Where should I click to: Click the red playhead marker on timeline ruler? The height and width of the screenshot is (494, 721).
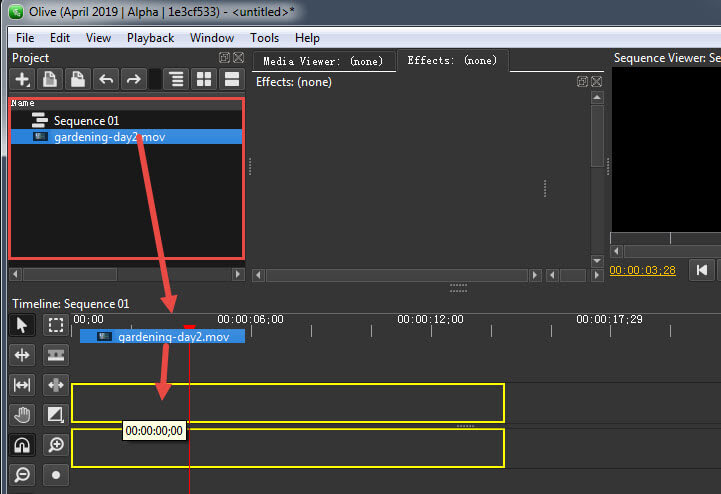click(x=189, y=327)
